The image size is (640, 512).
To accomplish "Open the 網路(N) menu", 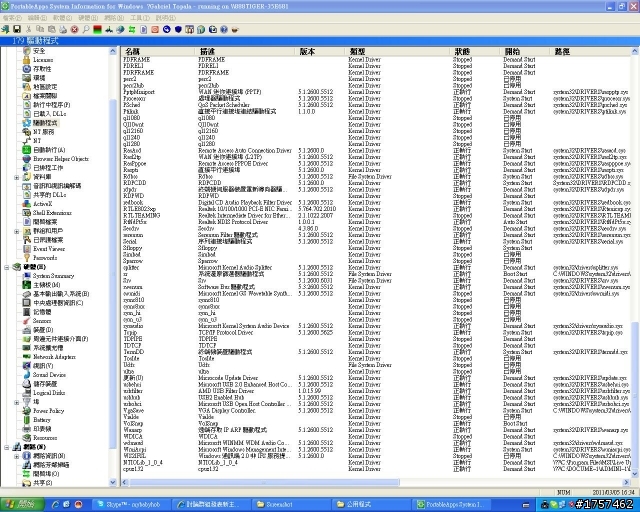I will (x=114, y=18).
